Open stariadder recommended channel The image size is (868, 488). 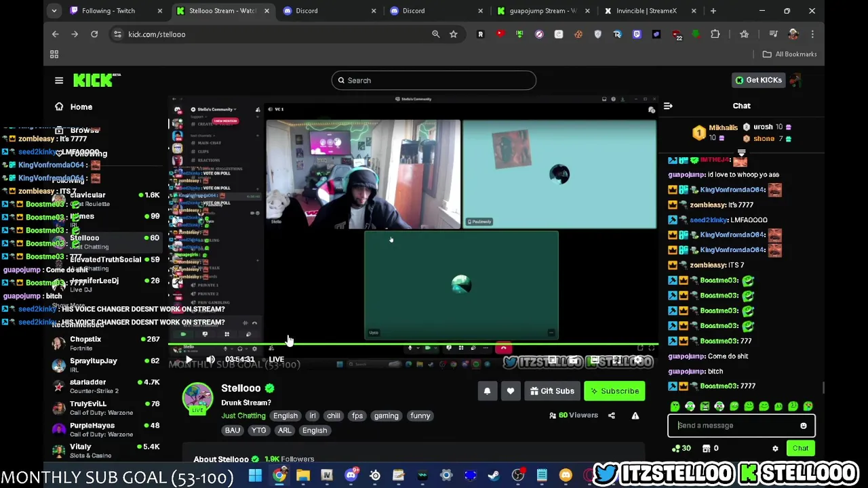pos(105,386)
